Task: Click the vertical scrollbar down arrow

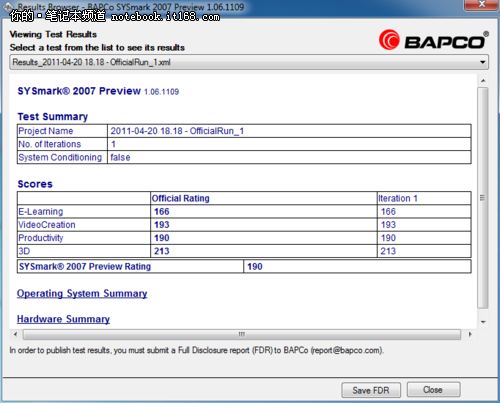Action: tap(483, 322)
